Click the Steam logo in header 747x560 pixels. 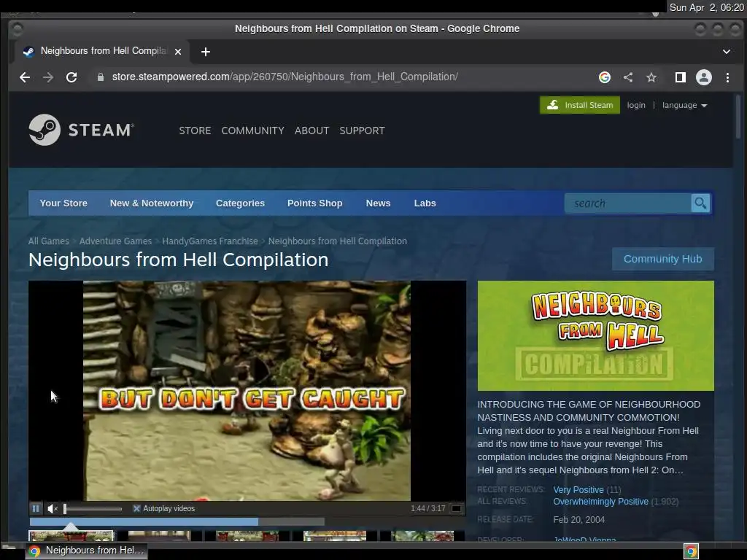82,130
